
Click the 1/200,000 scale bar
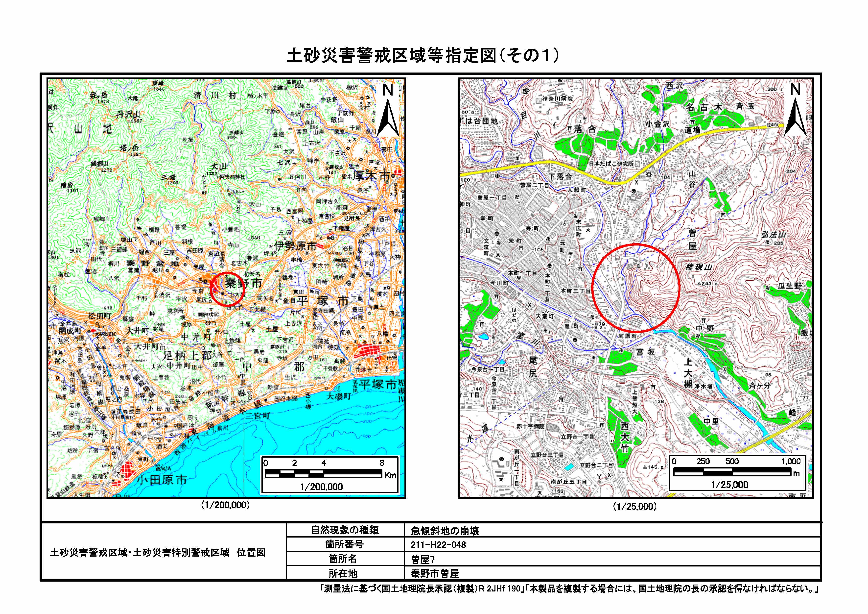pyautogui.click(x=324, y=473)
